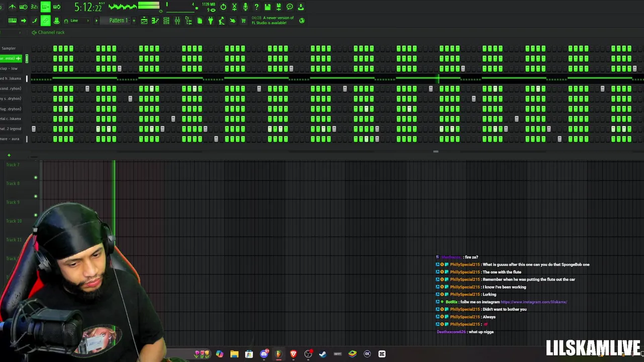644x362 pixels.
Task: Toggle the highlighted link icon in toolbar
Action: click(x=45, y=21)
